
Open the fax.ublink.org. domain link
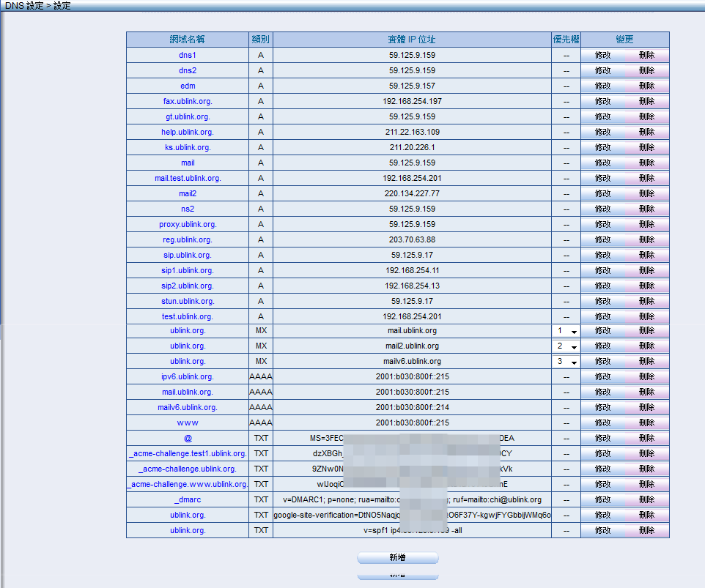click(x=188, y=101)
